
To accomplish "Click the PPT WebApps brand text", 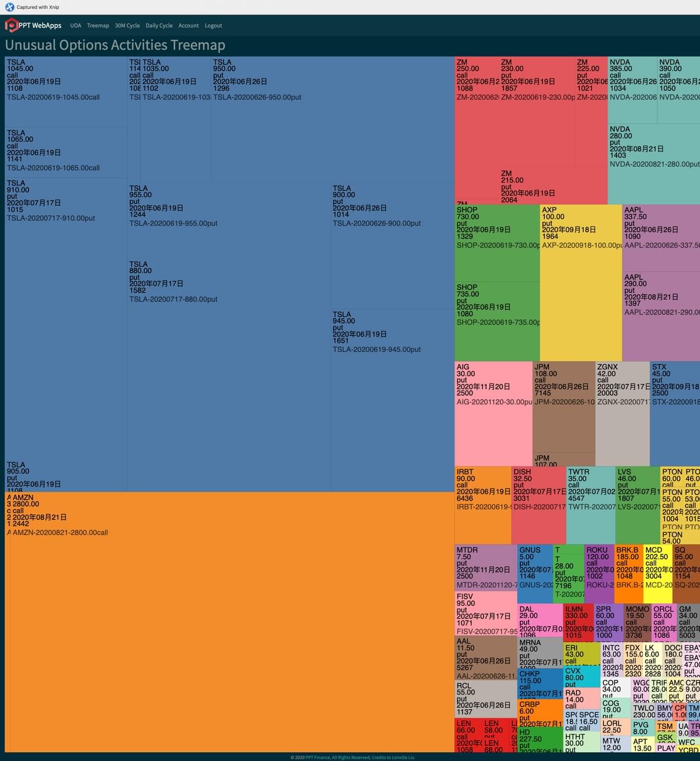I will click(40, 26).
